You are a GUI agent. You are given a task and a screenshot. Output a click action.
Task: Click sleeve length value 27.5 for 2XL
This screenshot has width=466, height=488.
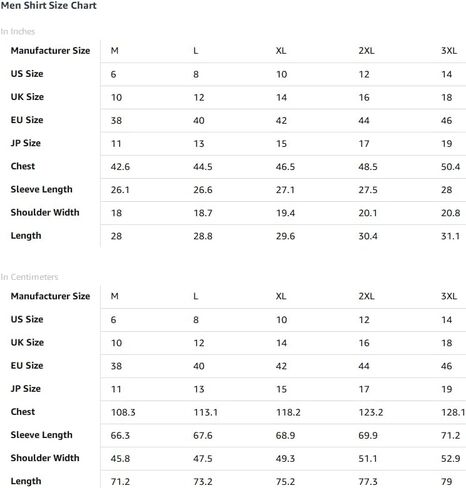click(368, 190)
